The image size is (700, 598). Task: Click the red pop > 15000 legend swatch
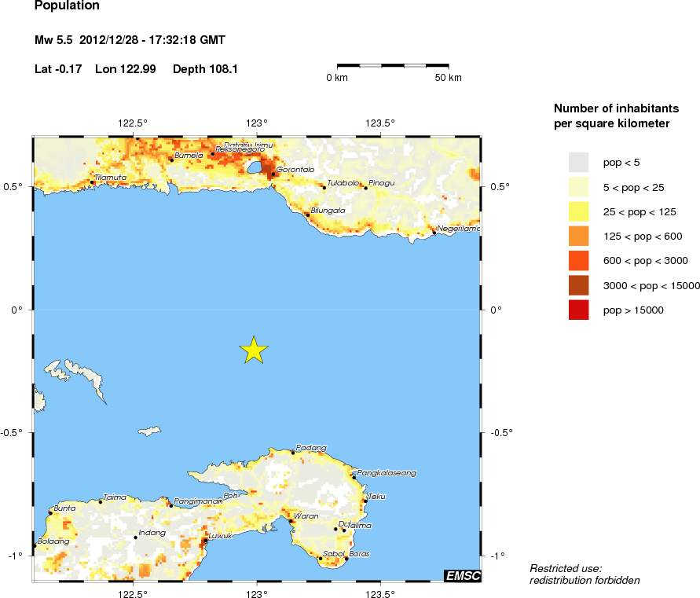[x=578, y=310]
